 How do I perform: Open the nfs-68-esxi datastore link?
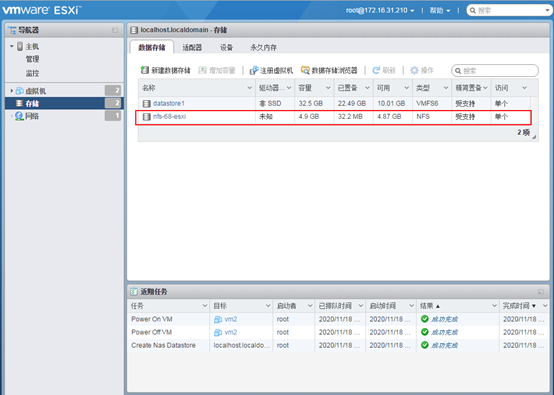(169, 117)
